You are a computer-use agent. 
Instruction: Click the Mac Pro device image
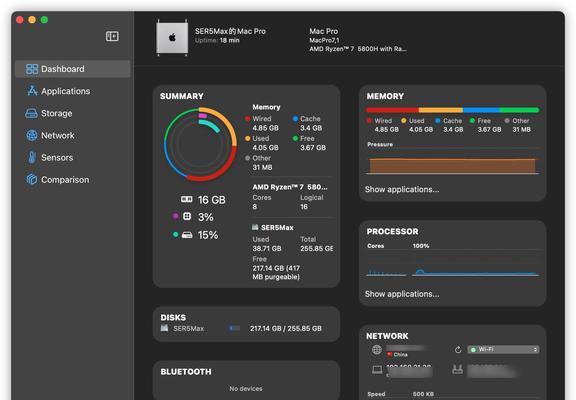pyautogui.click(x=172, y=37)
